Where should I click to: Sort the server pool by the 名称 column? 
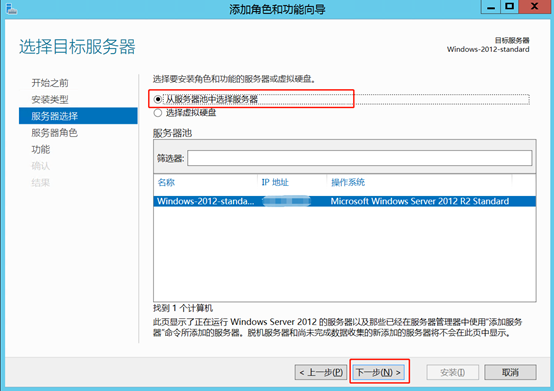pos(166,182)
